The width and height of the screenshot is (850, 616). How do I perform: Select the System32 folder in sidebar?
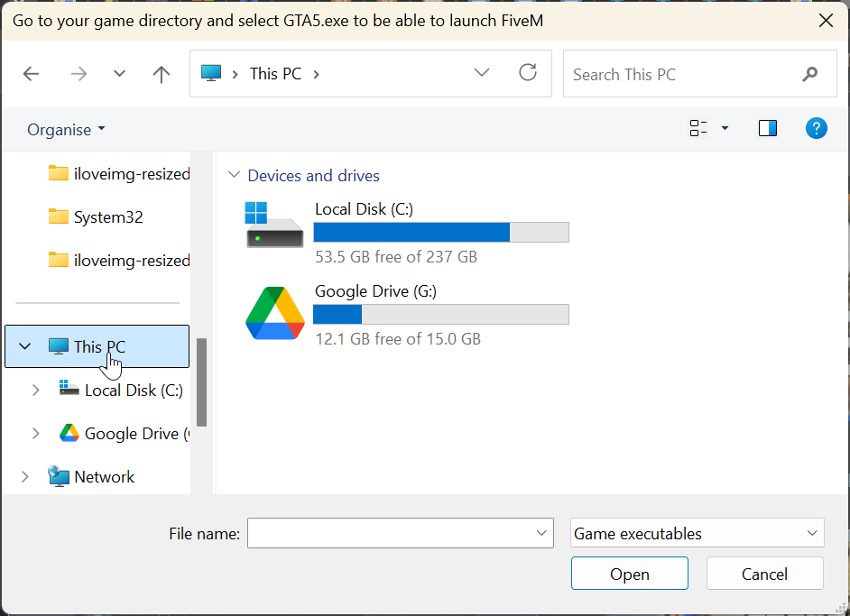click(107, 217)
